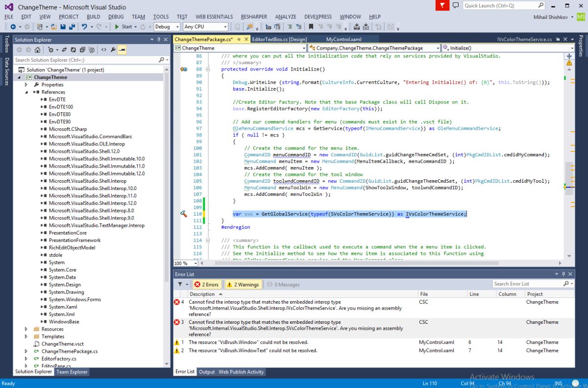Switch to the Team Explorer tab
The image size is (588, 388).
[72, 372]
